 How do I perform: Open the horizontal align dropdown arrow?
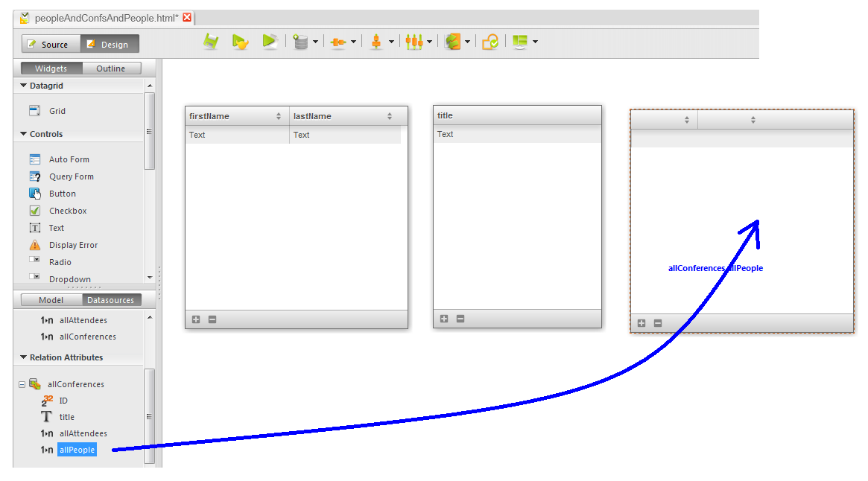click(x=353, y=42)
